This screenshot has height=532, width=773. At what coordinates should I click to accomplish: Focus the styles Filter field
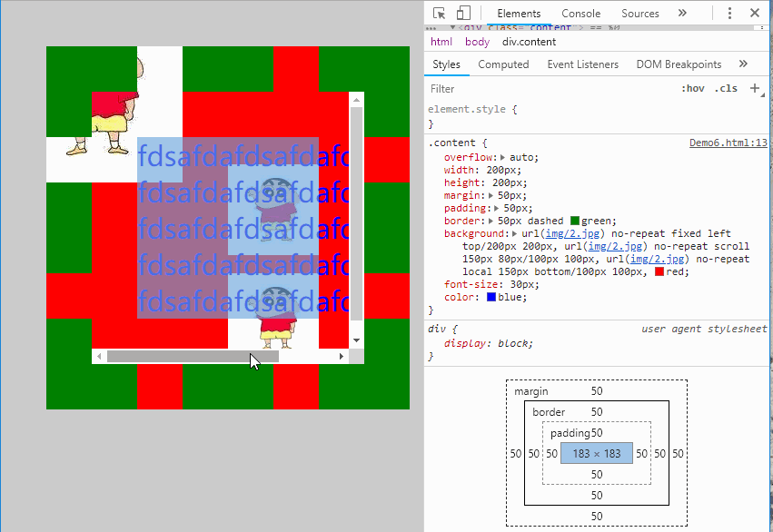[x=550, y=89]
